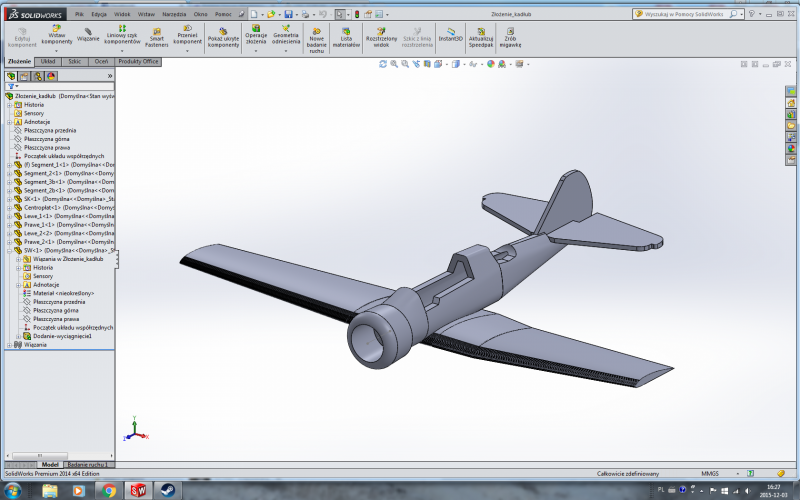Open appearances tab in right task pane

point(791,148)
